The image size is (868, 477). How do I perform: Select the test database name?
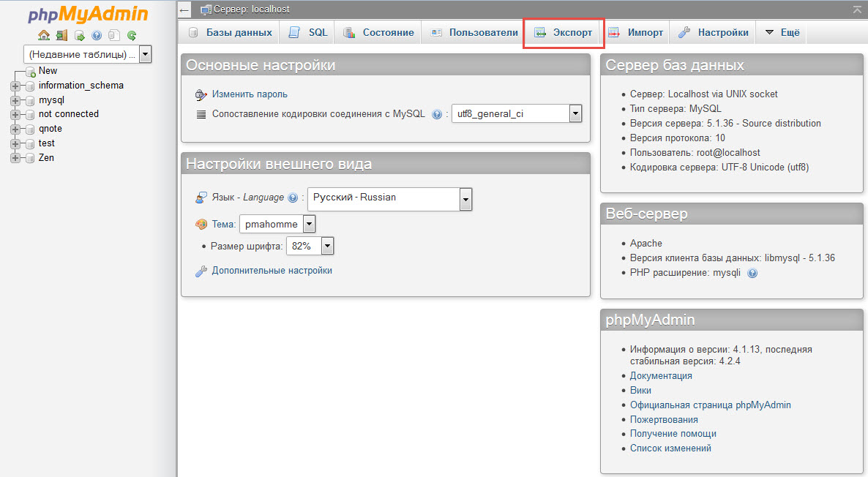tap(47, 143)
